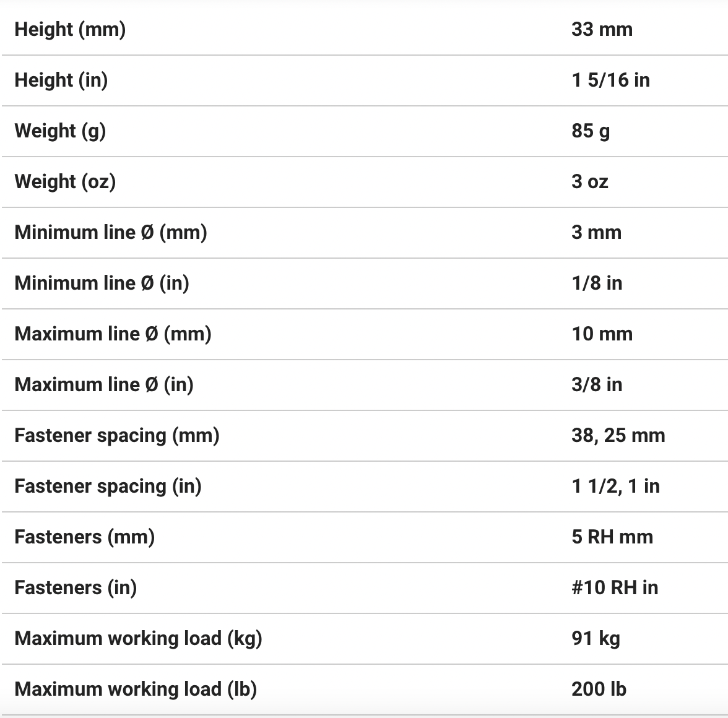This screenshot has width=728, height=718.
Task: Select the "#10 RH in" fasteners value
Action: 615,587
